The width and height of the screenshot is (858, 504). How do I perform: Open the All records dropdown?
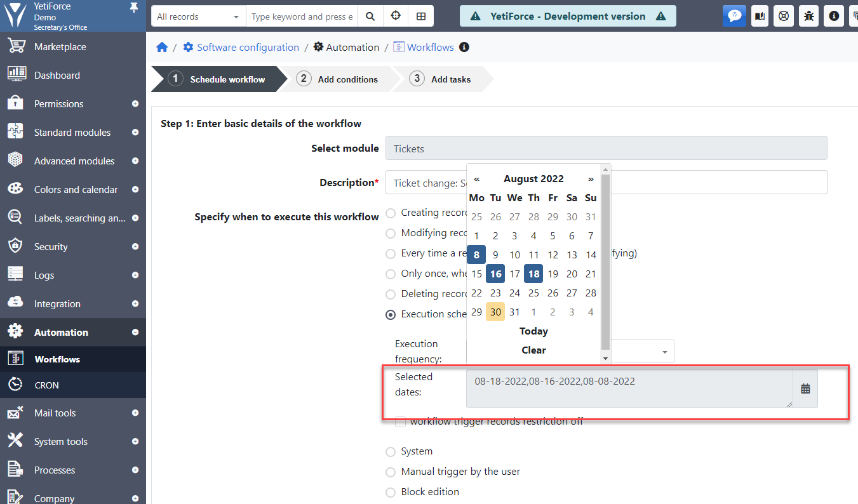point(197,15)
